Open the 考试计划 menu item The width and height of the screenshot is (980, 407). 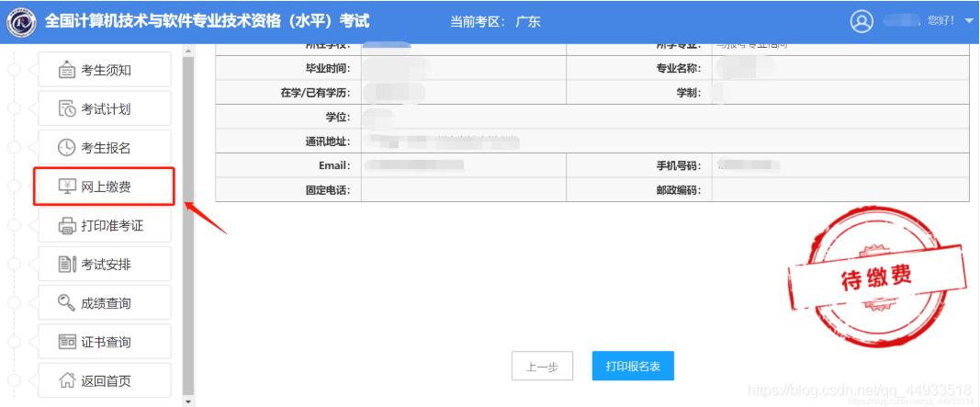[105, 108]
